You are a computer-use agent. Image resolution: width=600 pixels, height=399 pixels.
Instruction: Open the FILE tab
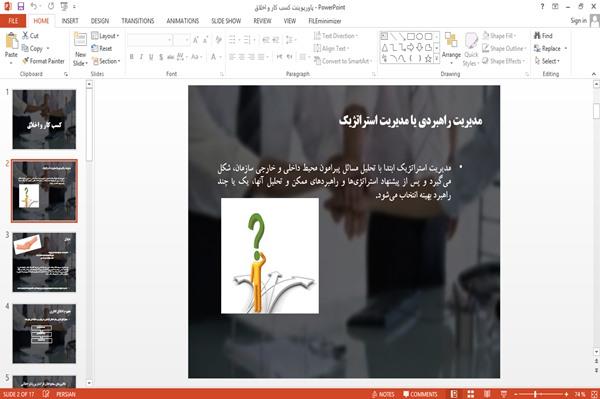coord(13,21)
